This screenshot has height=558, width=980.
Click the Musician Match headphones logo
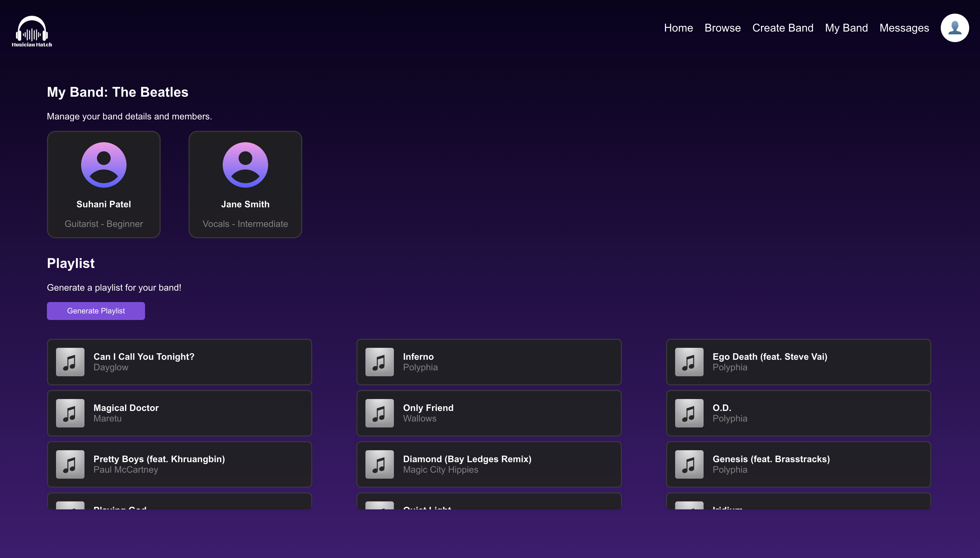point(32,31)
